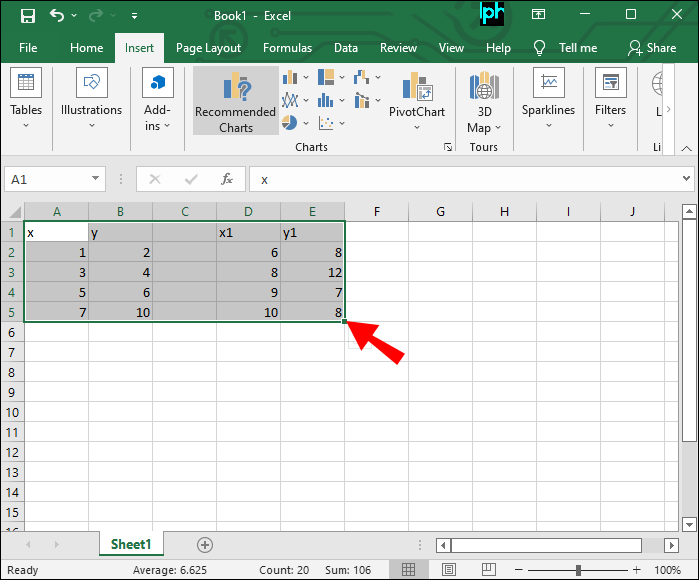
Task: Open the Formulas ribbon tab
Action: [x=287, y=48]
